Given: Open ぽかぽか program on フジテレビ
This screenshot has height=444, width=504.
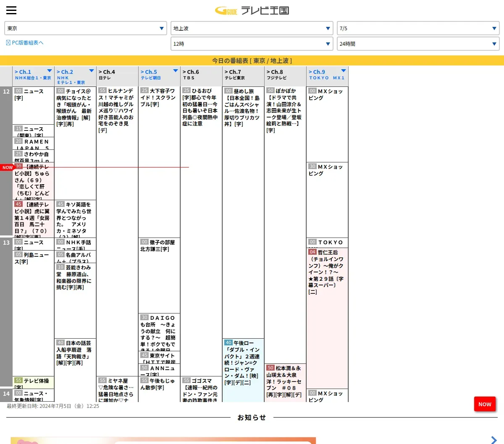Looking at the screenshot, I should pyautogui.click(x=285, y=225).
